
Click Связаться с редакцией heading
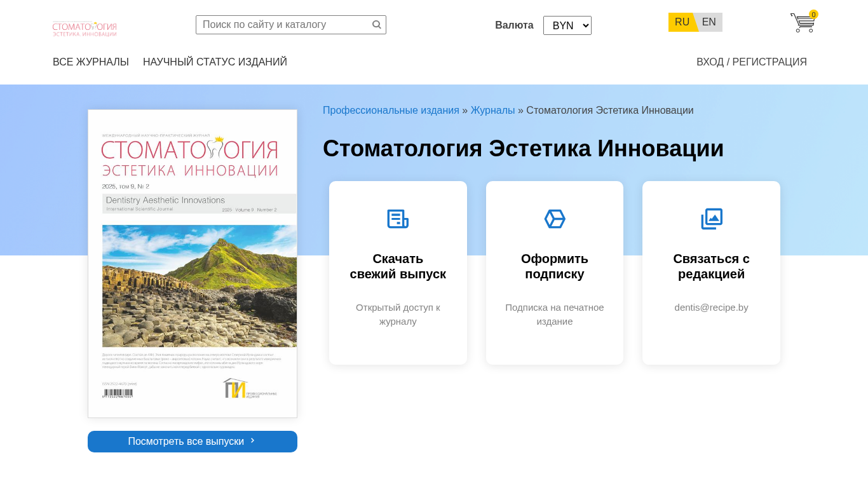click(x=712, y=267)
